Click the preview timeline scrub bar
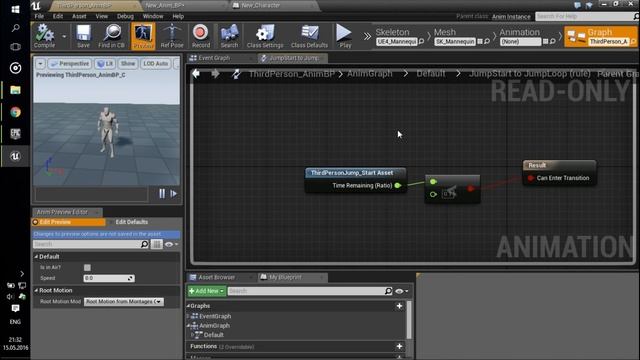640x360 pixels. pyautogui.click(x=91, y=194)
